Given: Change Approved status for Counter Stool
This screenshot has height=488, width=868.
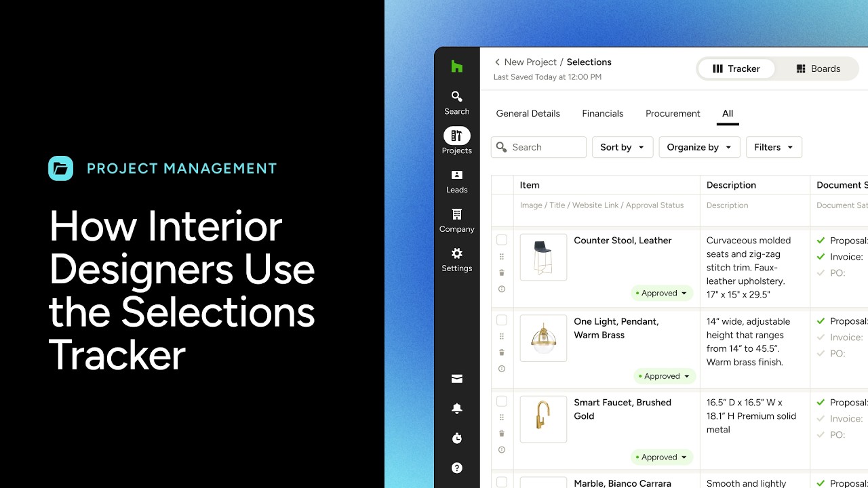Looking at the screenshot, I should click(662, 293).
